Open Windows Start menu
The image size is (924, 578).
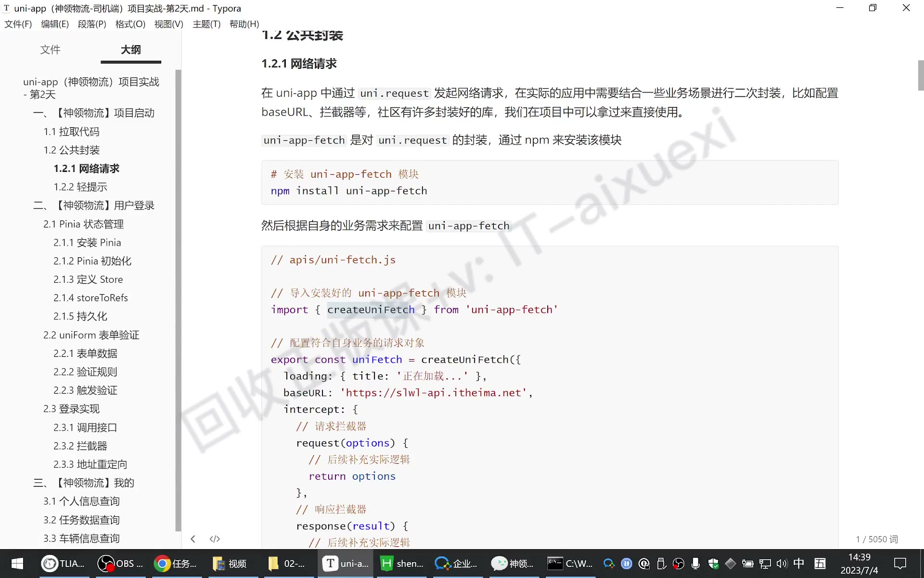[x=17, y=564]
